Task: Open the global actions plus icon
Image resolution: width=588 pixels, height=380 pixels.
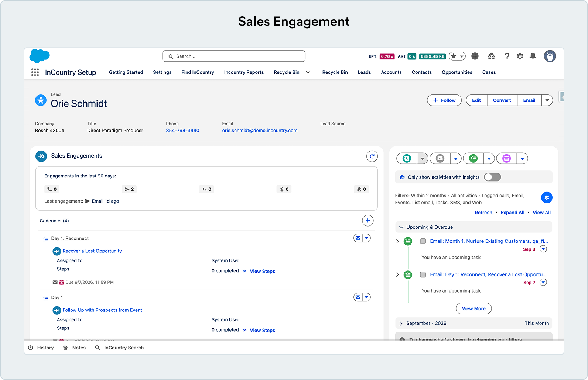Action: pyautogui.click(x=475, y=56)
